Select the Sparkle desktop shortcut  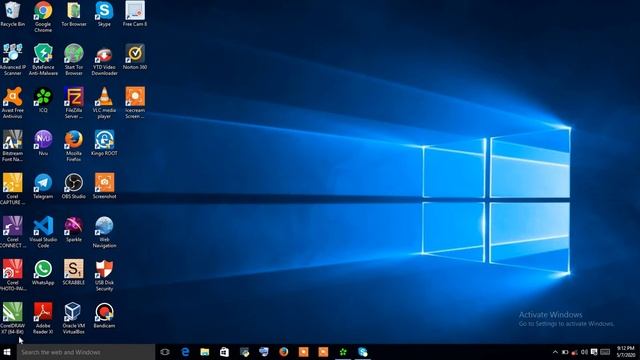[x=74, y=229]
